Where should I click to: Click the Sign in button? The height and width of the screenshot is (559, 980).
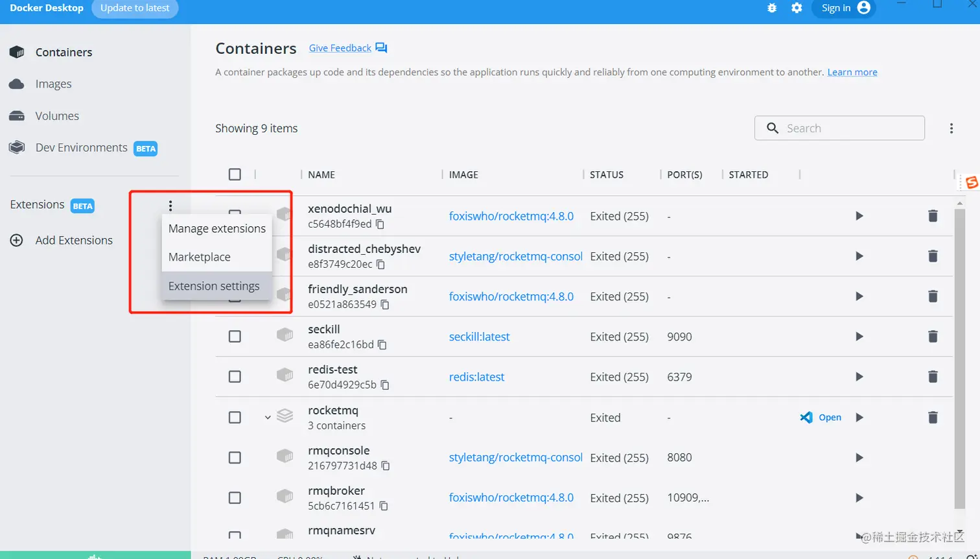844,8
